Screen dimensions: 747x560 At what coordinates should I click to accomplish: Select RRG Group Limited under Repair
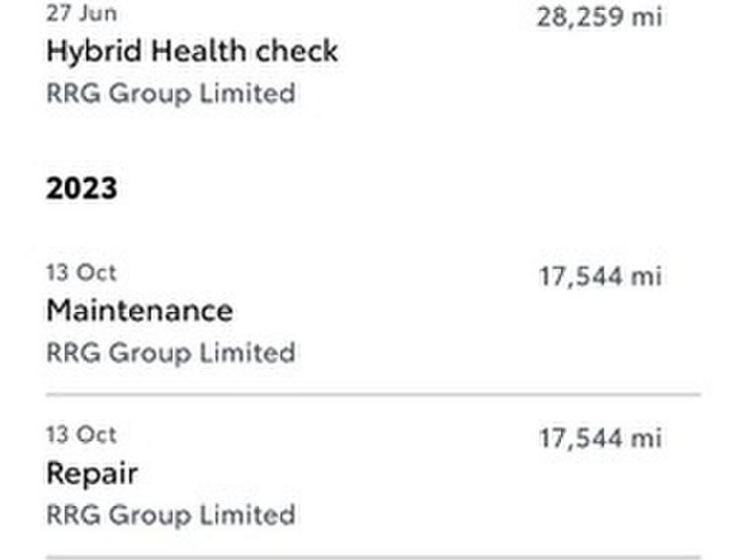[x=170, y=515]
